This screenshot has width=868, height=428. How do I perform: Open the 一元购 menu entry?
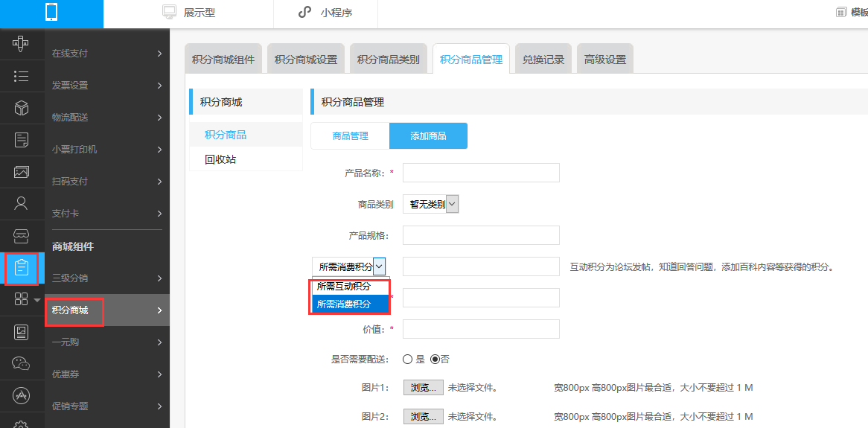click(107, 342)
